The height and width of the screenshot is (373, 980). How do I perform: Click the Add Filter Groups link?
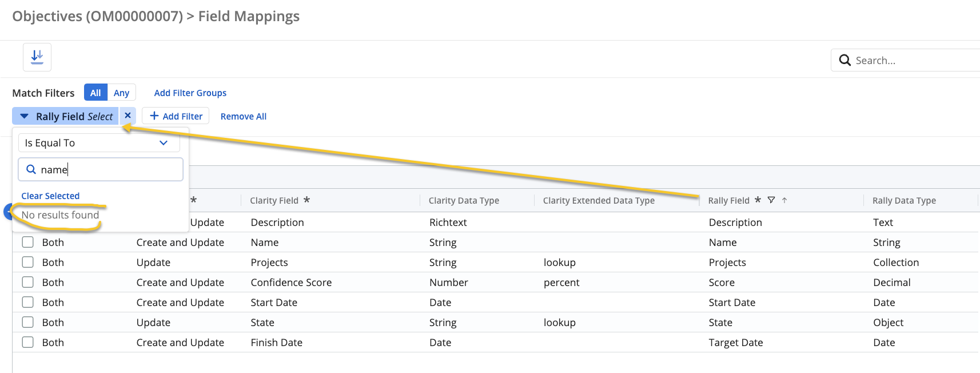pyautogui.click(x=190, y=93)
